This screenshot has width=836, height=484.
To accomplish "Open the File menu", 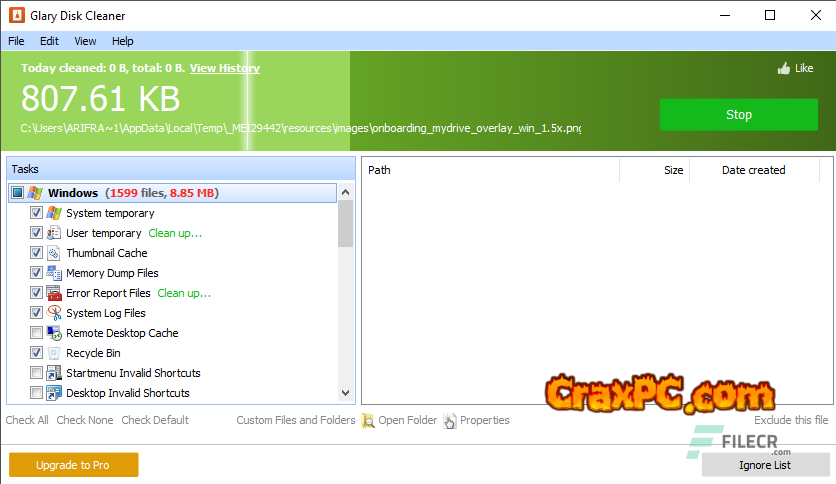I will coord(16,41).
